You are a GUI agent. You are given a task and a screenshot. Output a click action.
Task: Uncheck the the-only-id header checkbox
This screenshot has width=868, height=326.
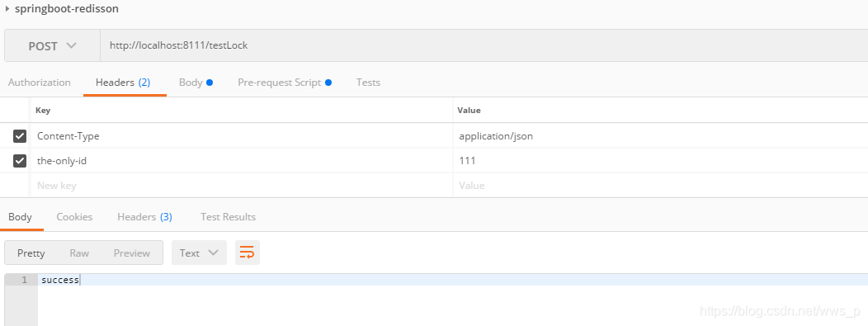[20, 161]
